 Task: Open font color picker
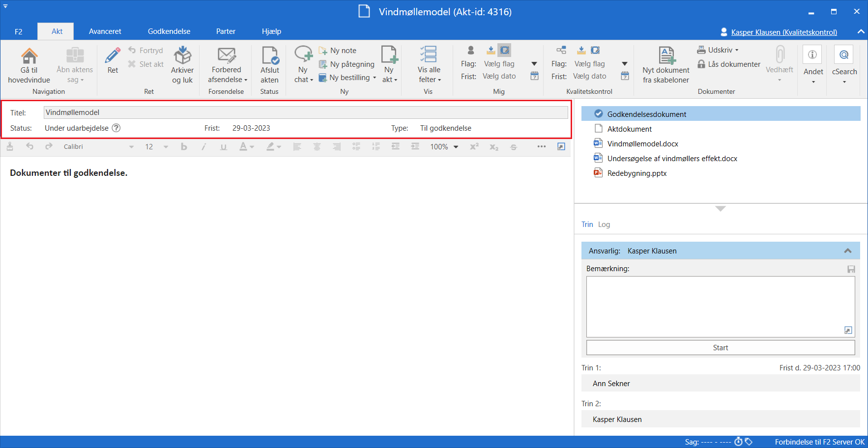pos(246,146)
